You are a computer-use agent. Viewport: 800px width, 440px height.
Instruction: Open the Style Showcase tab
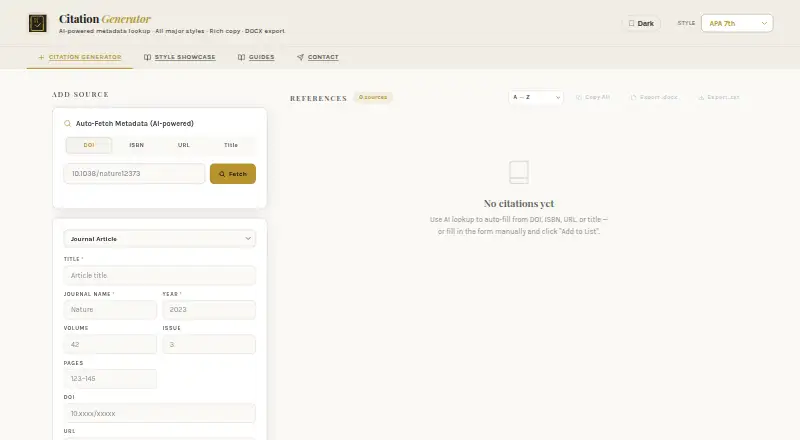[x=180, y=57]
